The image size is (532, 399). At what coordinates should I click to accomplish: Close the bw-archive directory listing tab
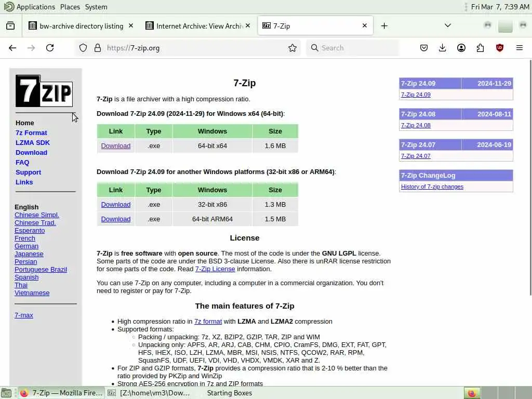point(131,26)
